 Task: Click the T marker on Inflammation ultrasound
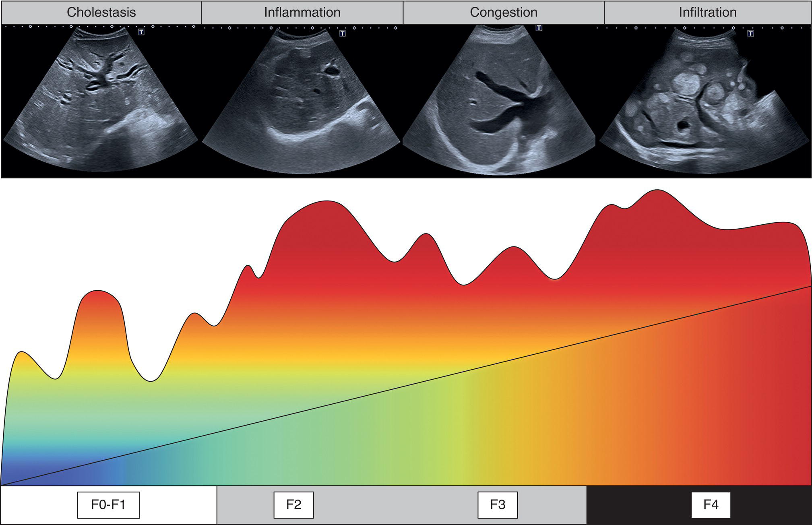click(343, 33)
